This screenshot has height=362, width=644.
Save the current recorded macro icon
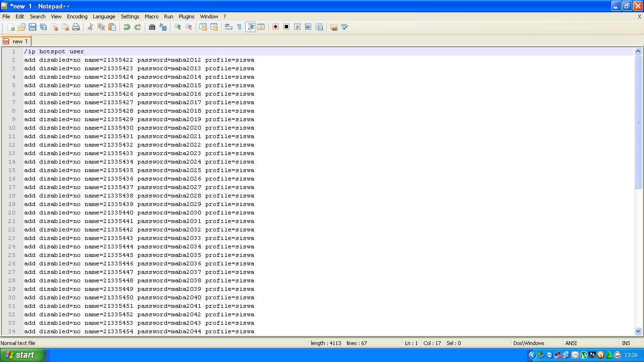319,27
